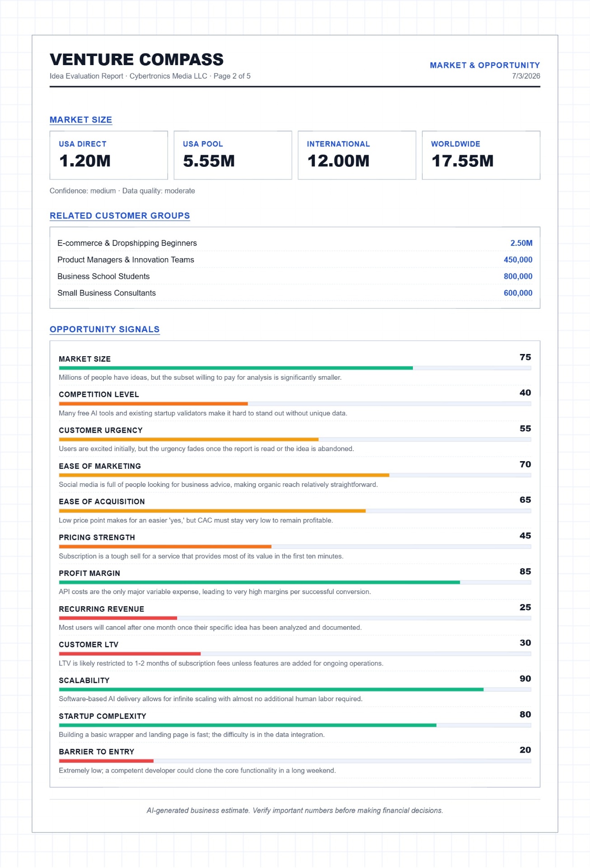Click the Startup Complexity progress bar

295,725
